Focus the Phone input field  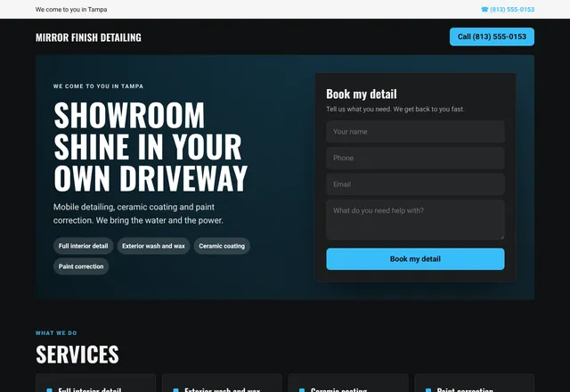(415, 158)
